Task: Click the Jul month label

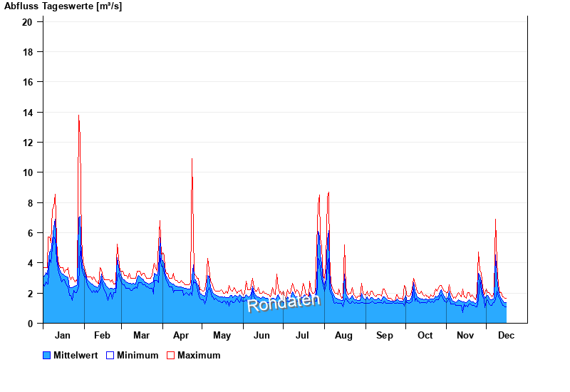Action: pyautogui.click(x=303, y=336)
